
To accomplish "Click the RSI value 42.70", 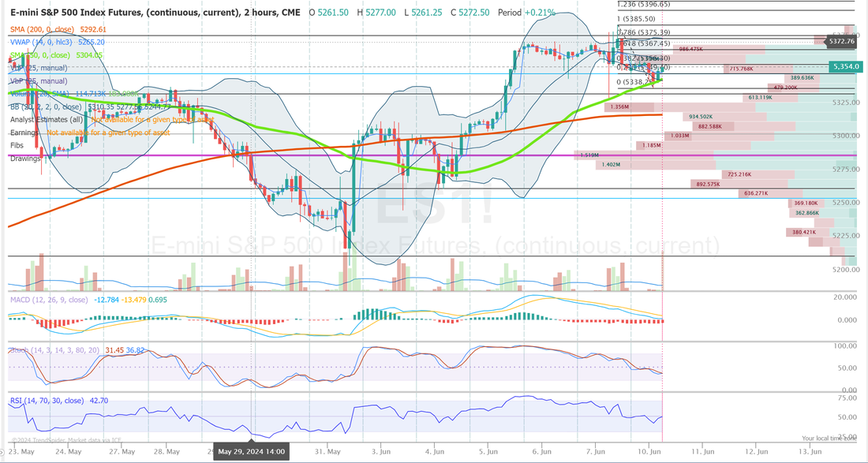I will 98,401.
